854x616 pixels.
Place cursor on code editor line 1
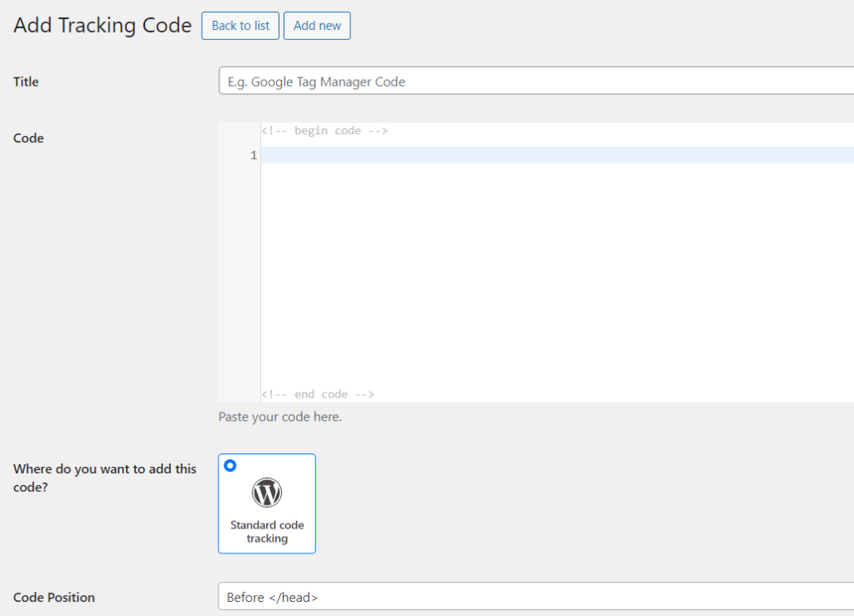(557, 155)
